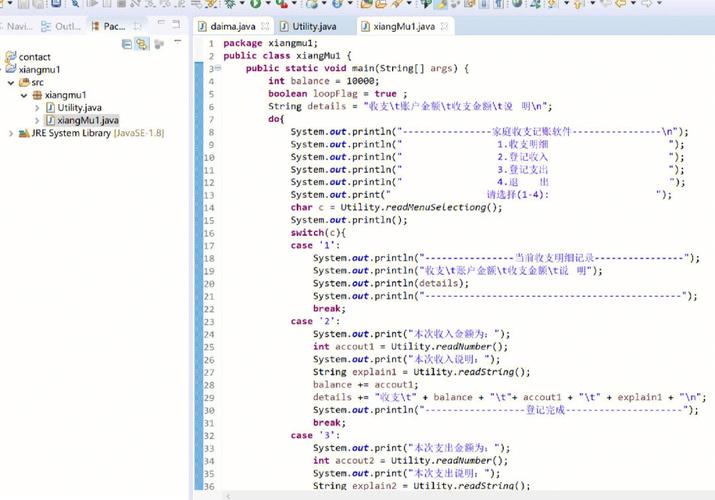Screen dimensions: 715x500
Task: Collapse the xiangmu1 package node
Action: point(24,95)
